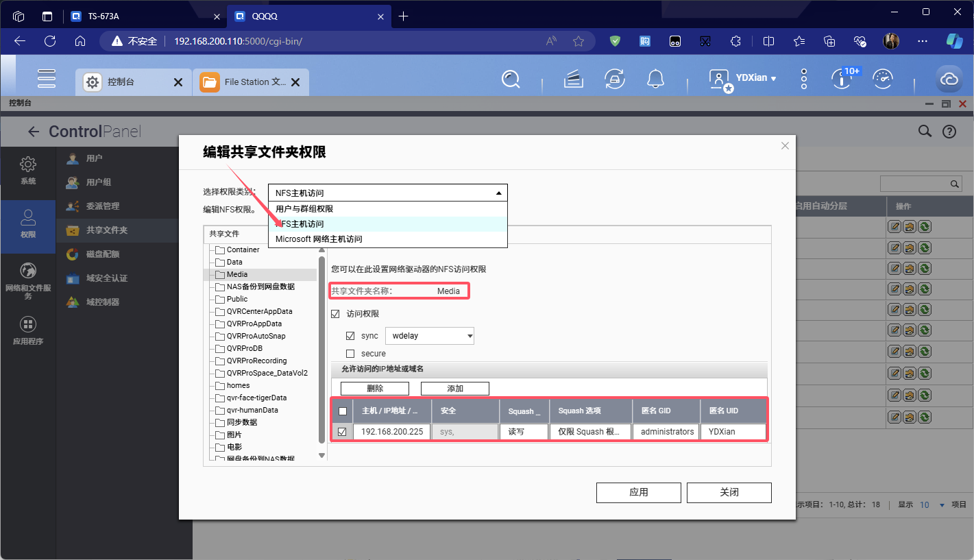Bookmark this page with star icon
The height and width of the screenshot is (560, 974).
579,41
